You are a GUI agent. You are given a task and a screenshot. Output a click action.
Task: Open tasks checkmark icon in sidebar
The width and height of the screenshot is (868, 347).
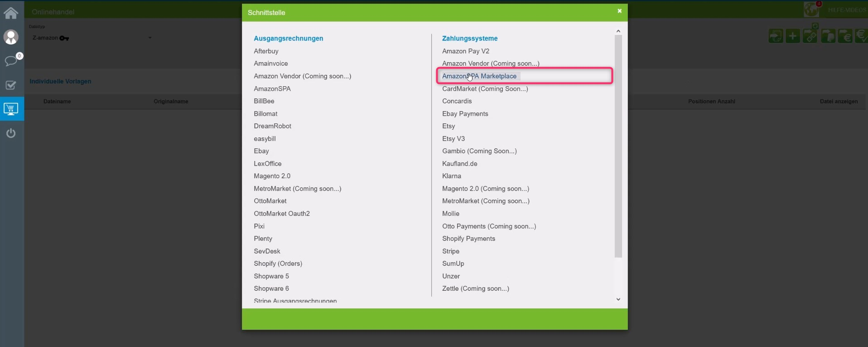point(11,85)
